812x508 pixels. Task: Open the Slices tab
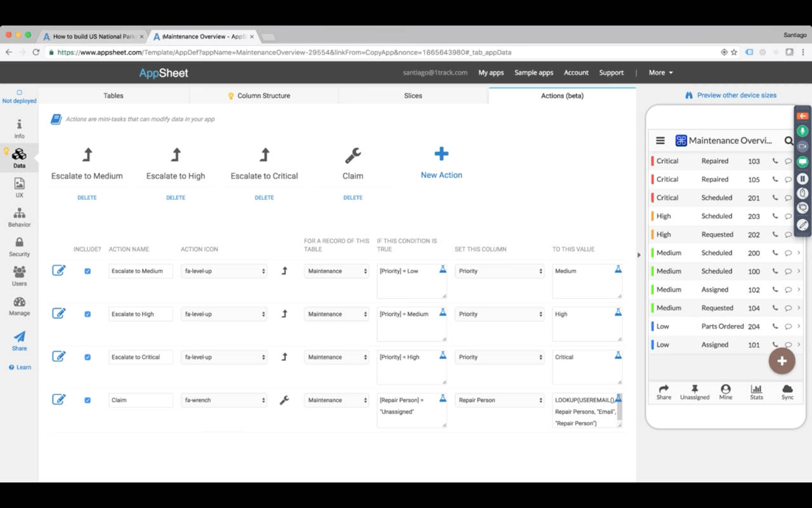412,95
